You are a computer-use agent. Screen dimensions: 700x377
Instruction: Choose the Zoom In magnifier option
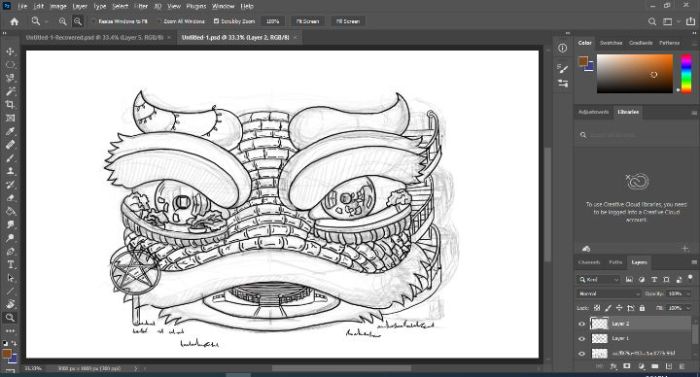62,21
